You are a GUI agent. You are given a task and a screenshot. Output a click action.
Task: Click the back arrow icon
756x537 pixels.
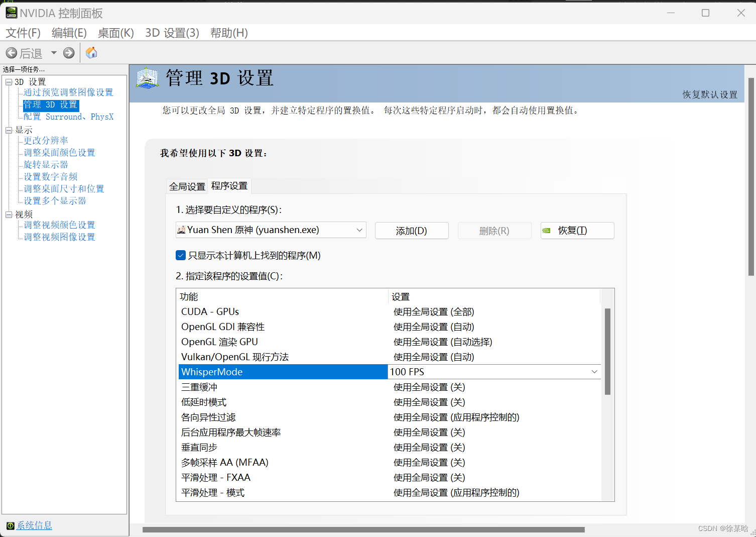(11, 53)
